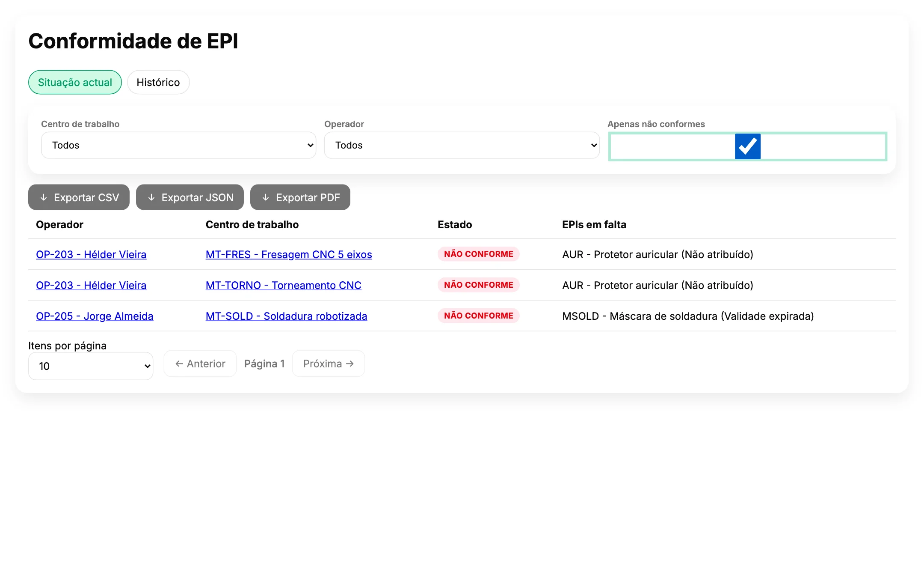Click the NÃO CONFORME badge in MT-SOLD row

coord(478,316)
